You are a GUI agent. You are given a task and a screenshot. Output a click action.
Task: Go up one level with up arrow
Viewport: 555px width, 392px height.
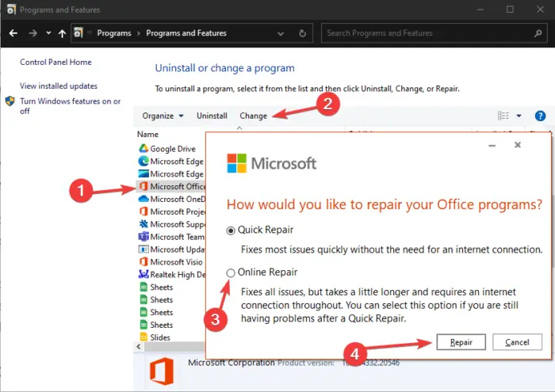(63, 33)
